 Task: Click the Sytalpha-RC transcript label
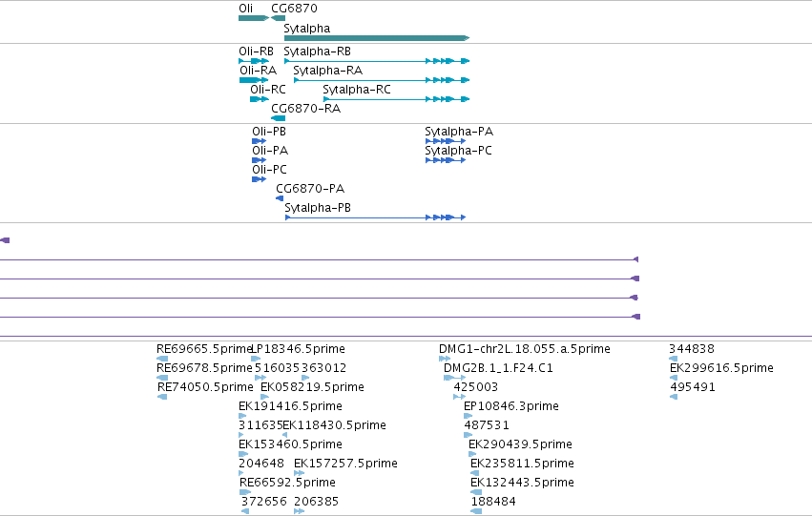(x=357, y=90)
